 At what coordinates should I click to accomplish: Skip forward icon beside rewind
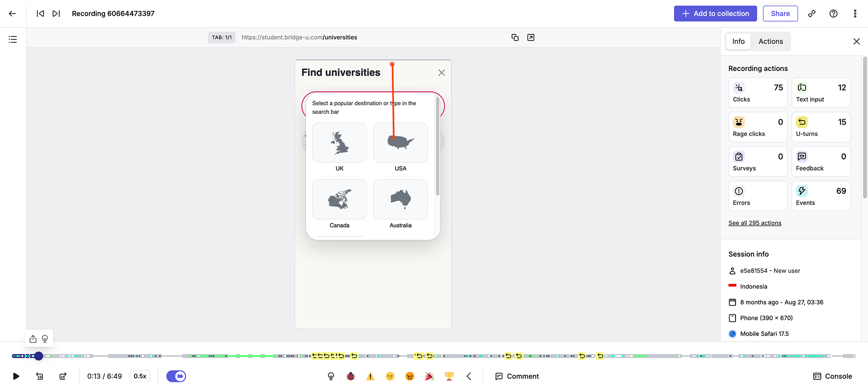point(63,376)
